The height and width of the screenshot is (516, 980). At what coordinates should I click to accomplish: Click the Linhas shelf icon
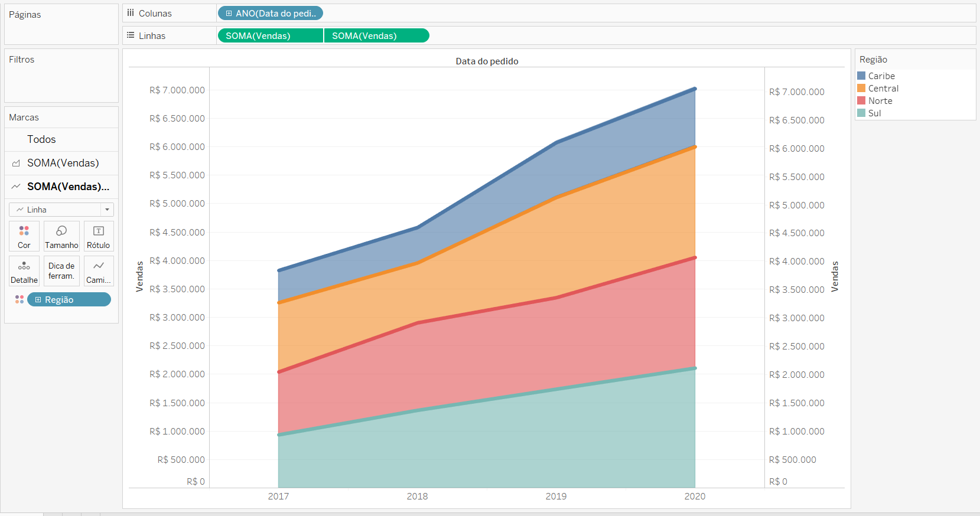pyautogui.click(x=131, y=35)
